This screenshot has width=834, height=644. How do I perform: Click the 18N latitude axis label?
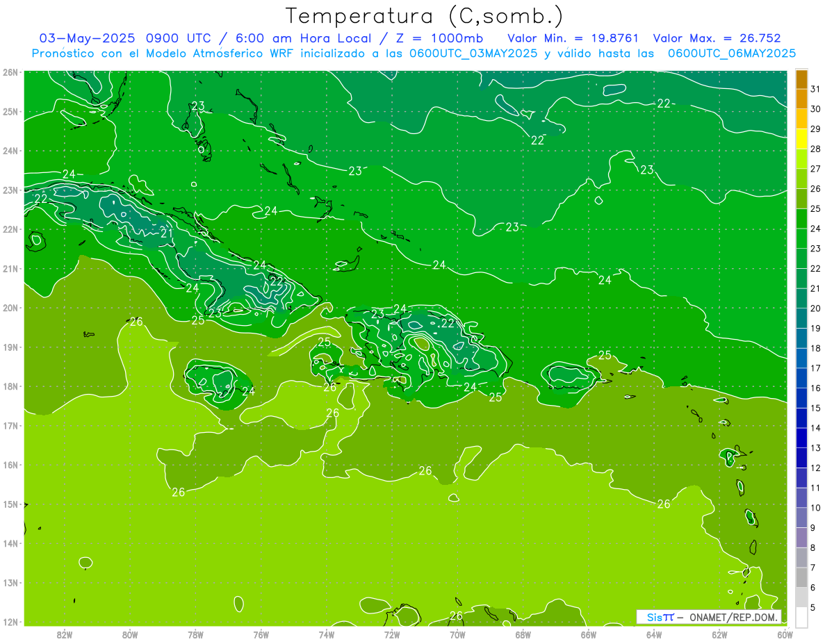coord(10,386)
